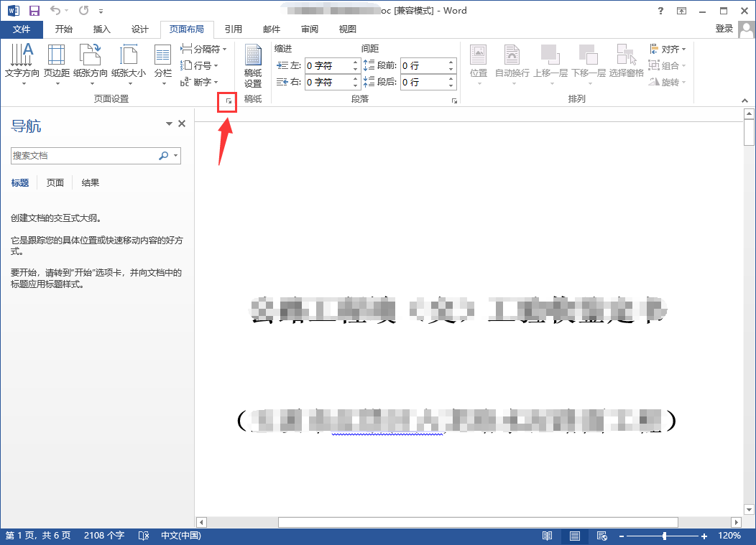Click the zoom slider handle
Viewport: 756px width, 545px height.
665,536
